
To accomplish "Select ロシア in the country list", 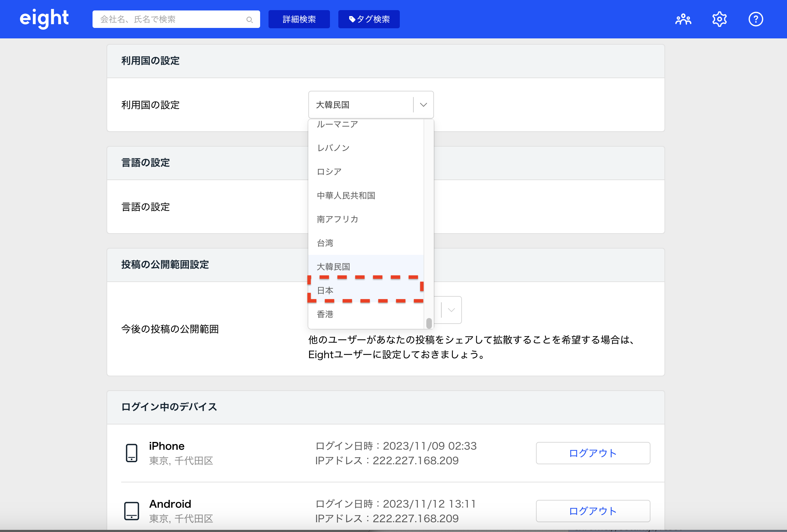I will (x=366, y=172).
